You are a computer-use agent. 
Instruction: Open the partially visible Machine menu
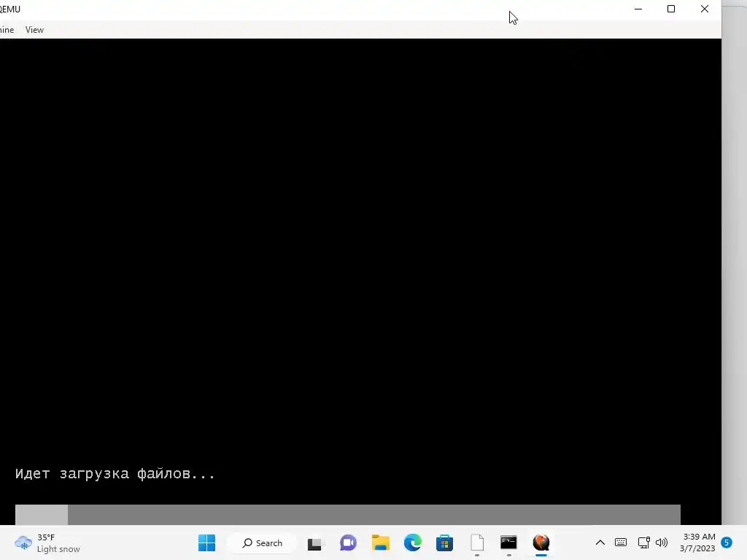click(7, 29)
